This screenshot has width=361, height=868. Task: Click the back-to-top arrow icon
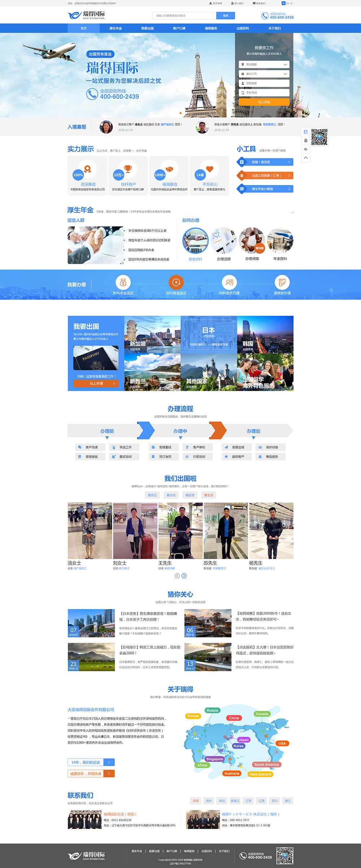tap(306, 158)
